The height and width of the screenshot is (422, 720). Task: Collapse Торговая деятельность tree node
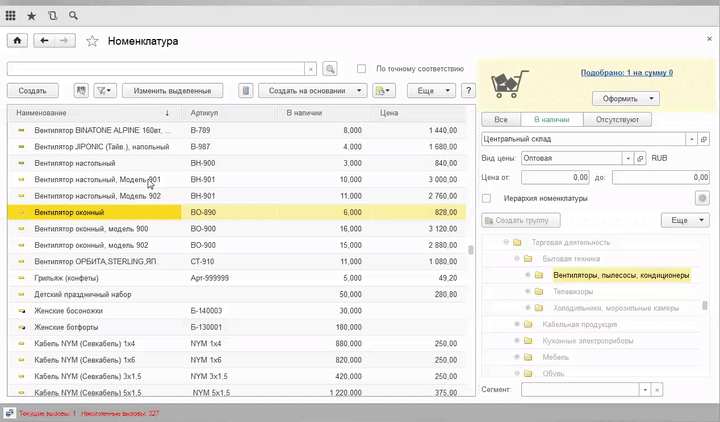tap(506, 242)
